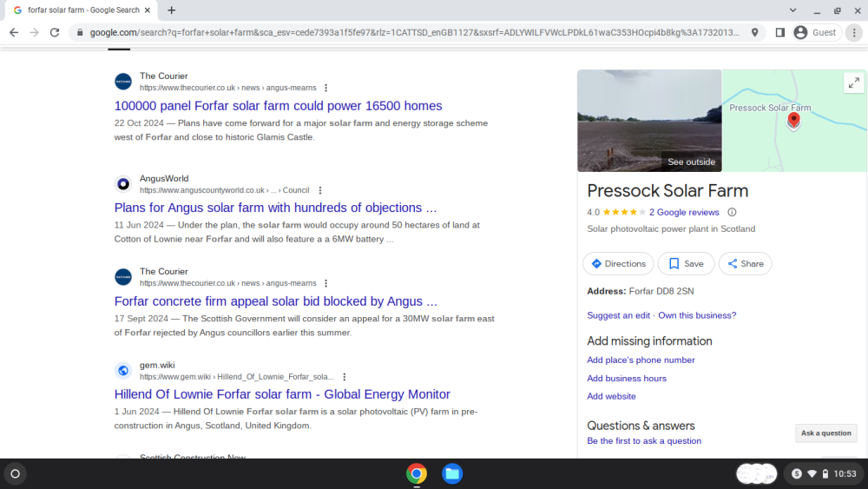Click The Courier favicon of third result
The width and height of the screenshot is (868, 489).
123,277
